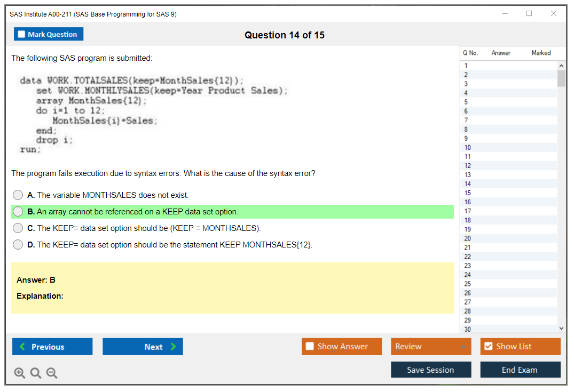Click the zoom in magnifier icon
Viewport: 574px width, 392px height.
coord(20,373)
